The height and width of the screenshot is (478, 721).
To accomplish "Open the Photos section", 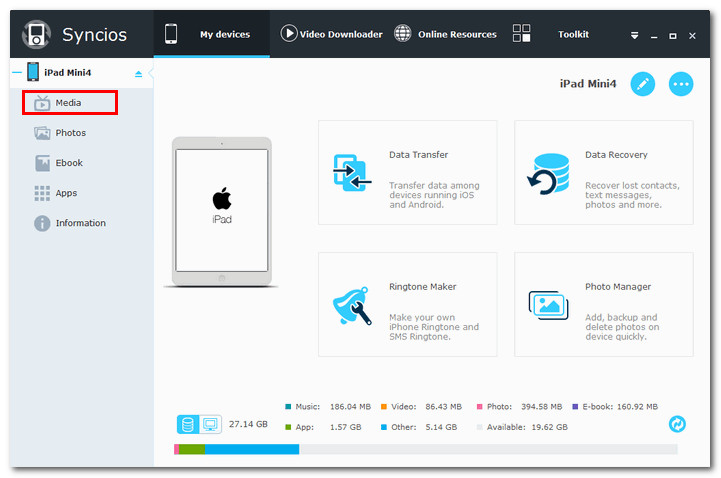I will point(70,133).
